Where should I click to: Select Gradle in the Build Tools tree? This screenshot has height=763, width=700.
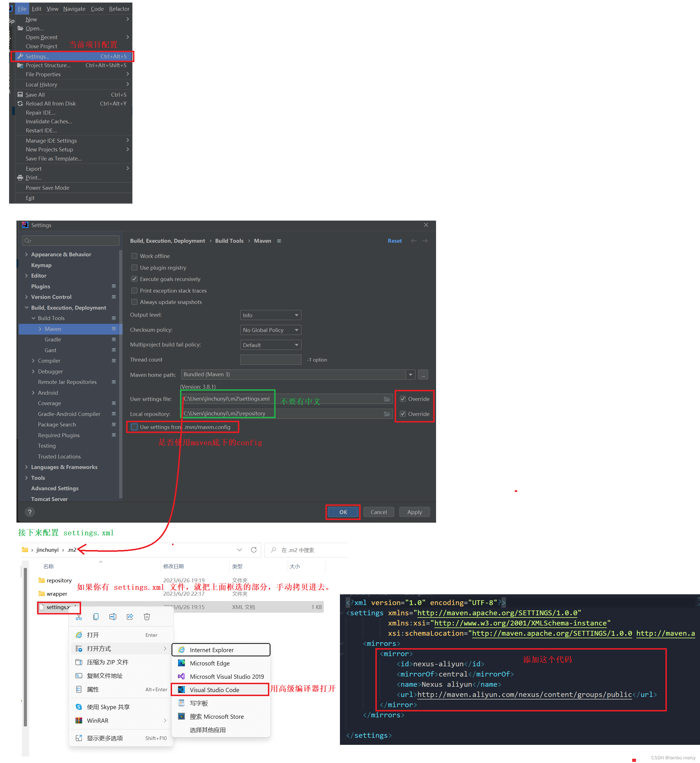[x=53, y=339]
